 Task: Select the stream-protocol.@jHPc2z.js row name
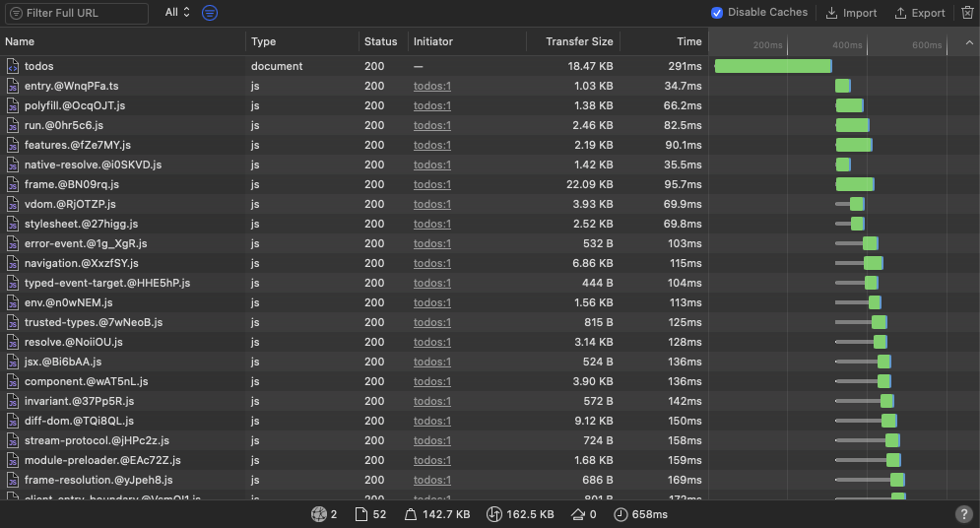[x=97, y=440]
